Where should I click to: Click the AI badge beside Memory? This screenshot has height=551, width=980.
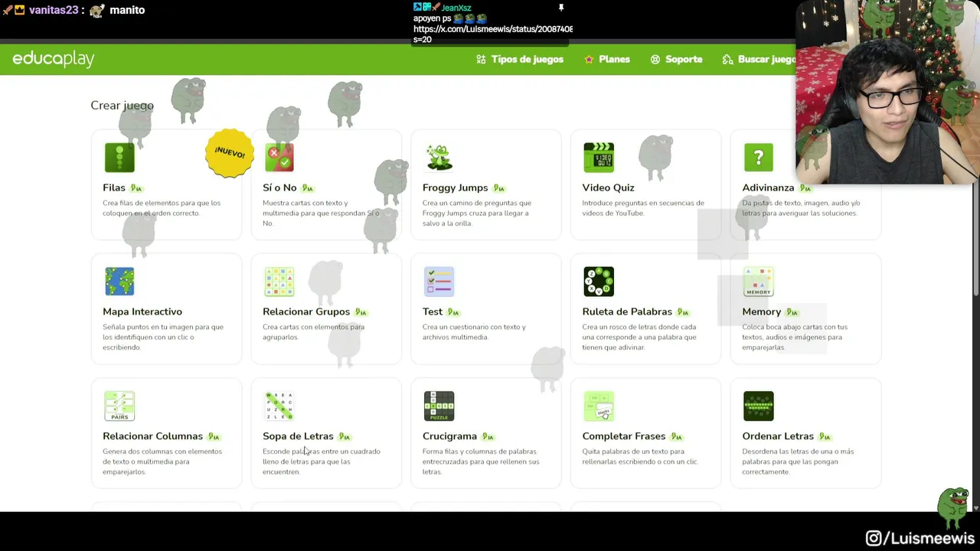pos(792,312)
